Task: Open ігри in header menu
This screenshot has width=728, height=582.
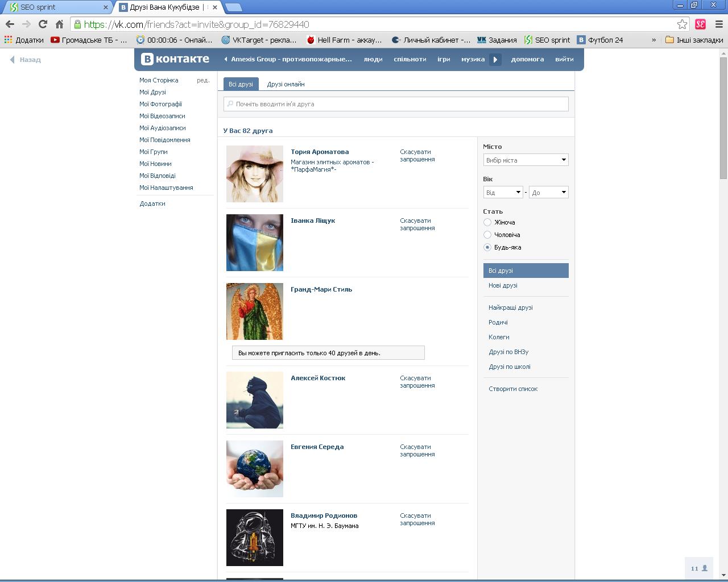Action: [444, 59]
